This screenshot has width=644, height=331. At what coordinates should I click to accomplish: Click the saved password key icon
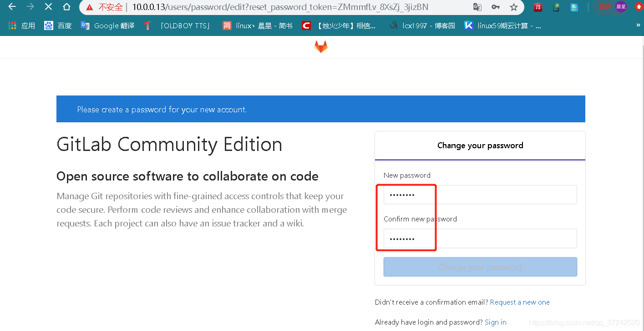pos(496,7)
